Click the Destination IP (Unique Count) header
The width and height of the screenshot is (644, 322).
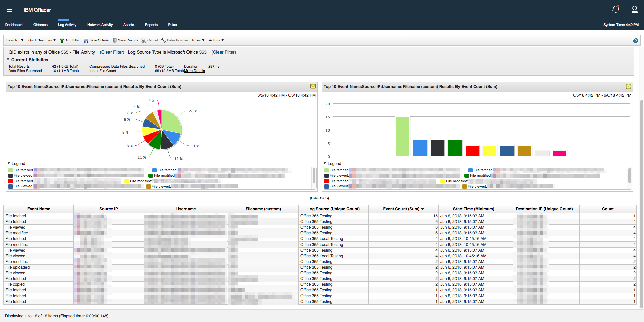(544, 209)
